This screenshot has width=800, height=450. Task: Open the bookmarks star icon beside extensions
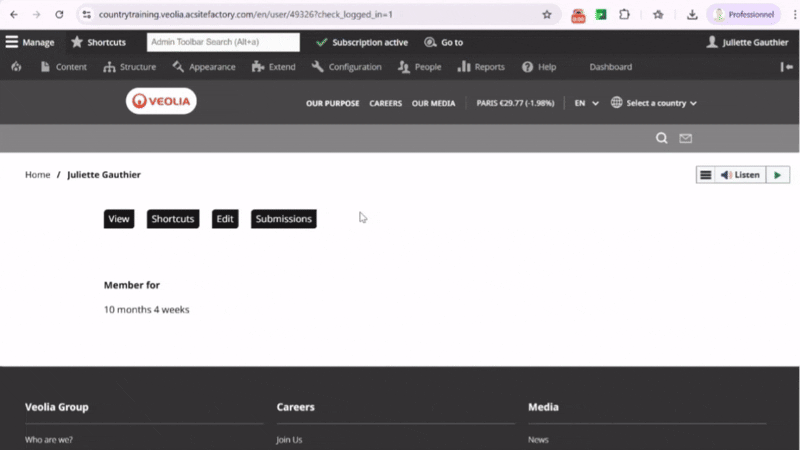click(658, 14)
